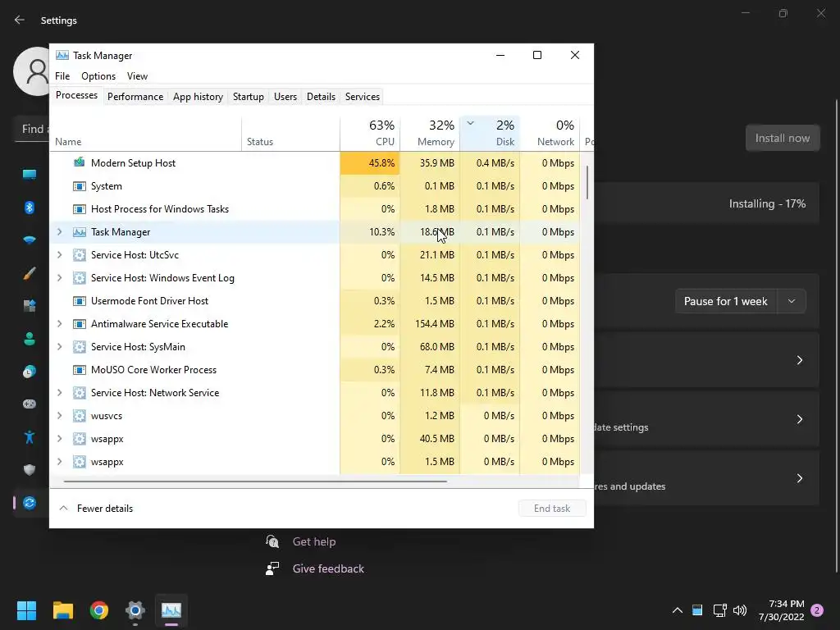Expand the wusvcs process group
This screenshot has width=840, height=630.
coord(59,416)
